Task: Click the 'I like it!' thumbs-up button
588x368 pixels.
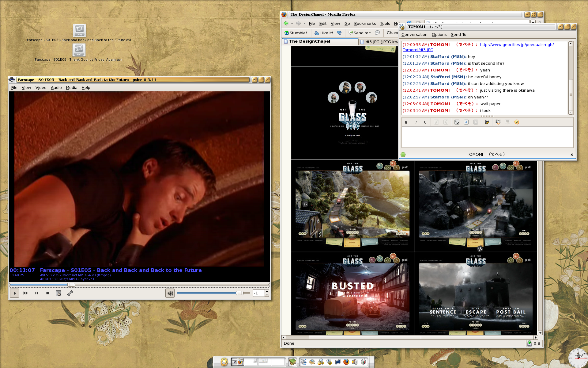Action: 324,33
